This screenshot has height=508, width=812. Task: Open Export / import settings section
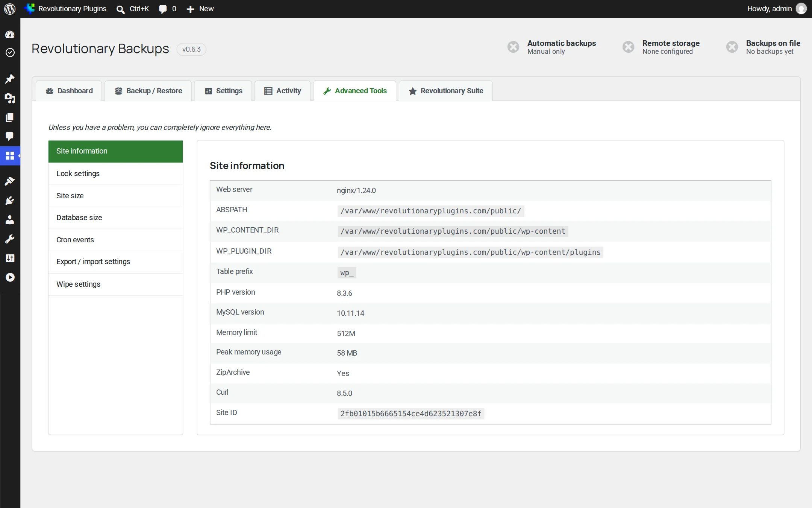pos(115,262)
